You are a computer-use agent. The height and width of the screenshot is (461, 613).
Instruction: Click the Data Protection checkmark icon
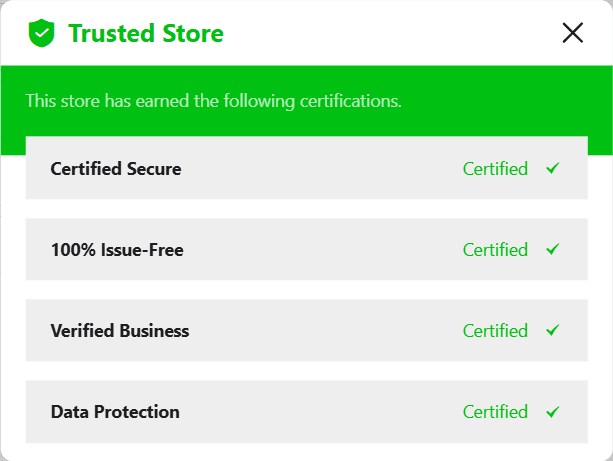point(553,412)
